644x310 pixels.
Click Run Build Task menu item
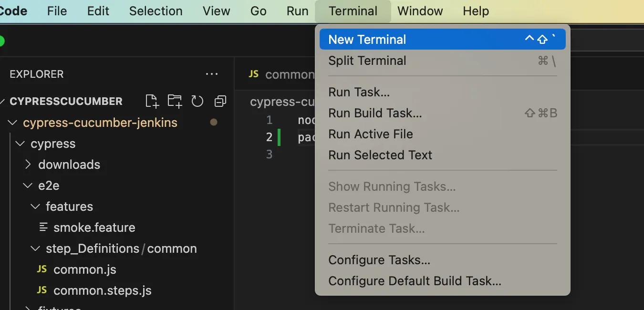tap(375, 113)
